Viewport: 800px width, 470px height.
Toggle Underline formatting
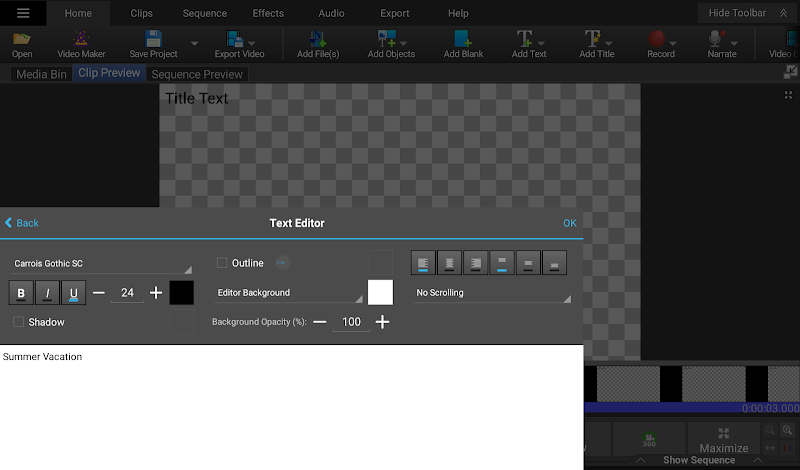click(x=73, y=293)
